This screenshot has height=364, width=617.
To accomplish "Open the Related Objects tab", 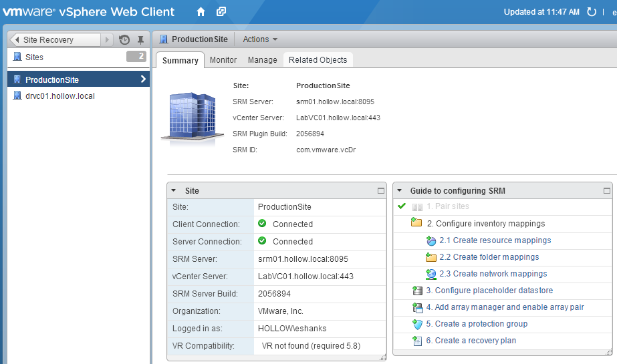I will [x=318, y=60].
